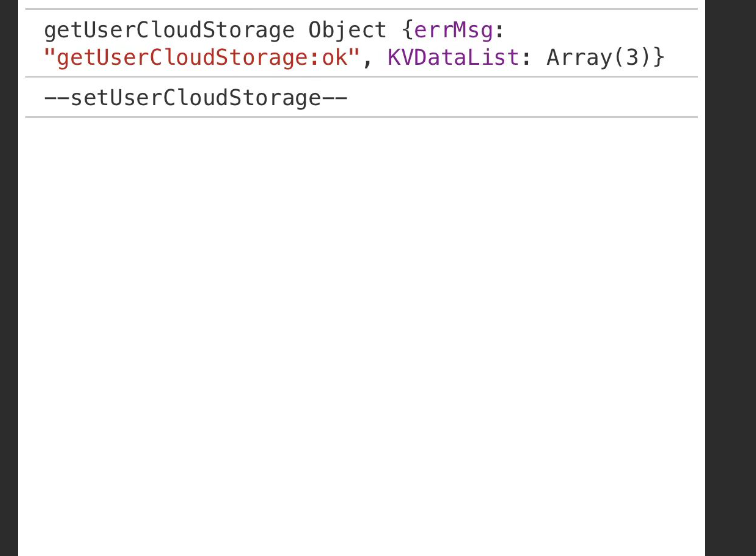Click the separator line above --setUserCloudStorage--

click(362, 77)
